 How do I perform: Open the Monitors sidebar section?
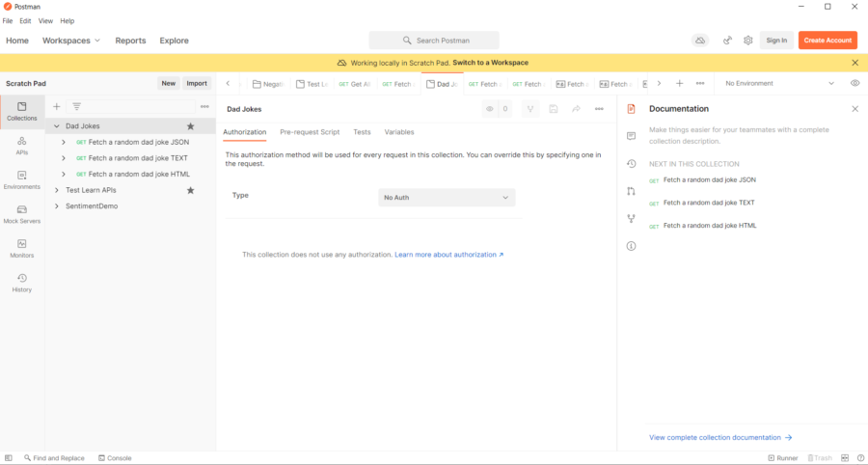(x=21, y=249)
